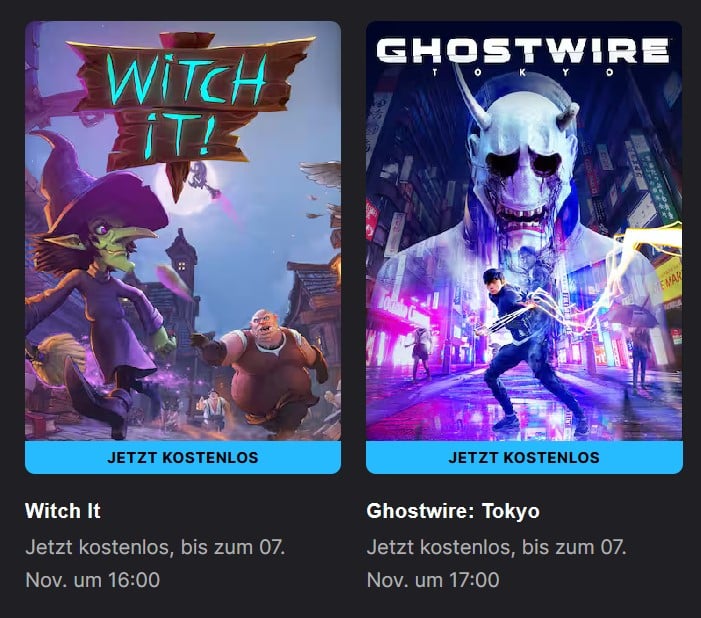The width and height of the screenshot is (701, 618).
Task: Click the fat bald hunter character
Action: click(264, 369)
